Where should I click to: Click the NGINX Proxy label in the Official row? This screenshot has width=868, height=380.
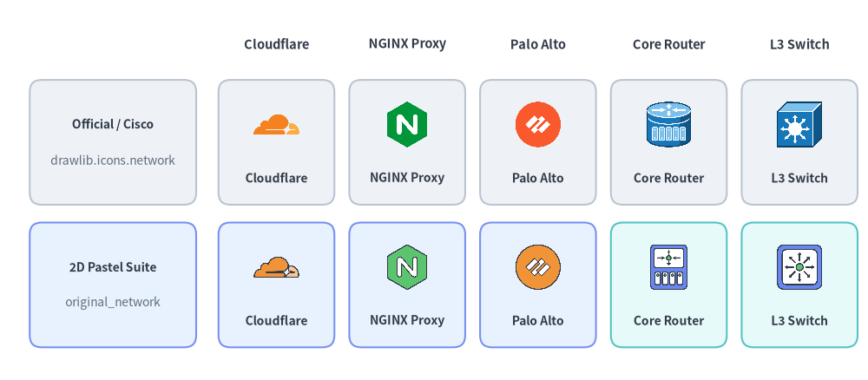407,178
